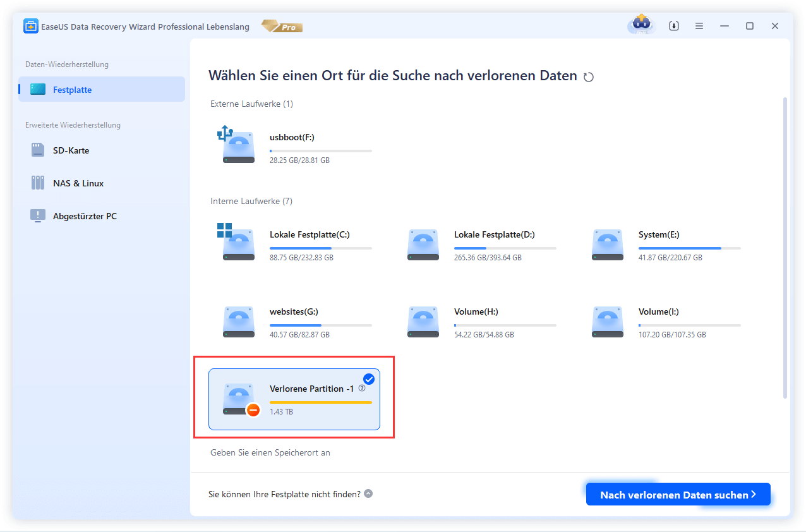Click the 'Verlorene Partition -1' name text
806x532 pixels.
[311, 389]
